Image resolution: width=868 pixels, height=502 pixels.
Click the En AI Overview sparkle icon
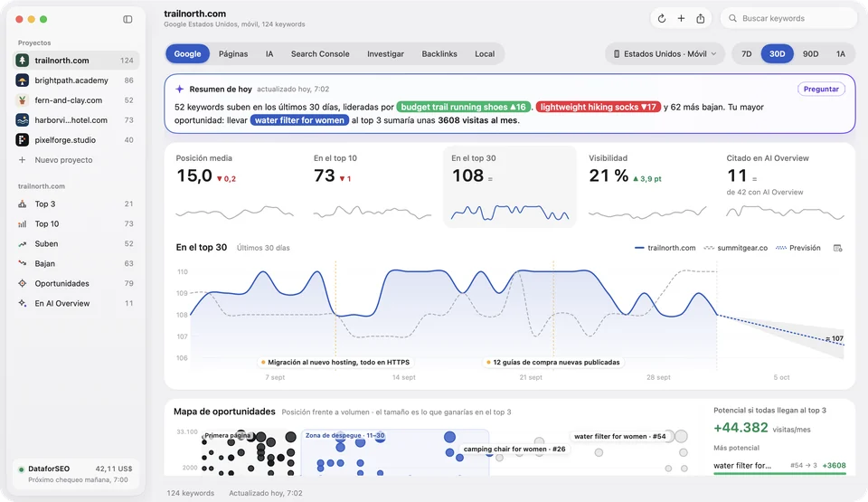(22, 304)
